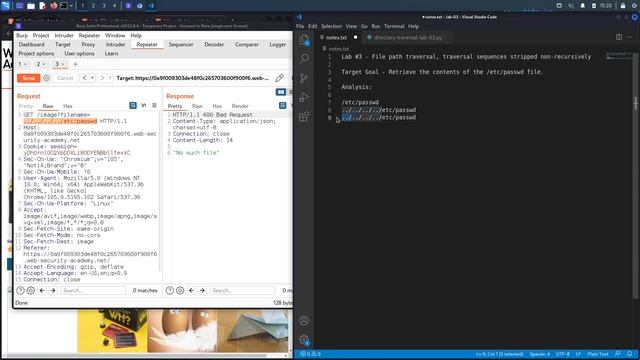
Task: Click the response search input field
Action: [x=242, y=290]
